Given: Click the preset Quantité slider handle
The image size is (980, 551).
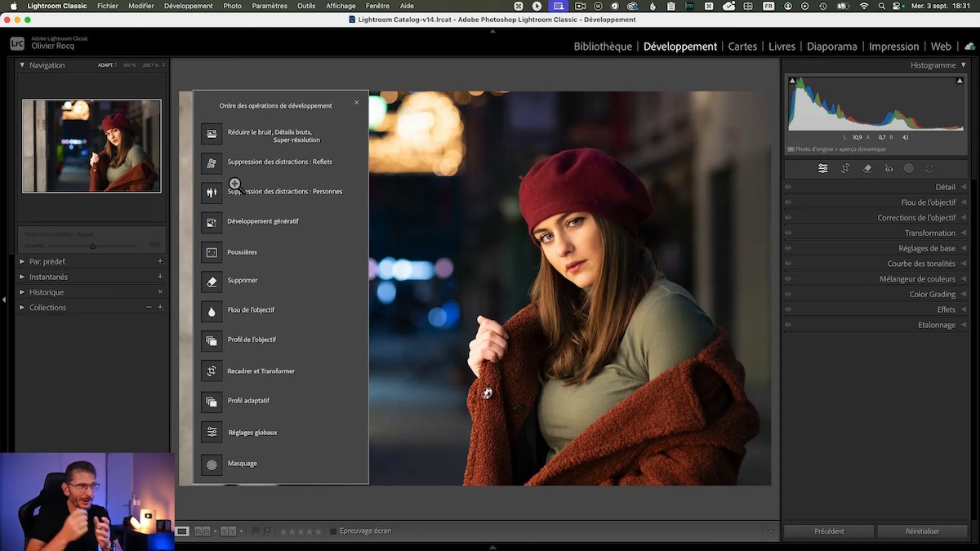Looking at the screenshot, I should tap(92, 246).
